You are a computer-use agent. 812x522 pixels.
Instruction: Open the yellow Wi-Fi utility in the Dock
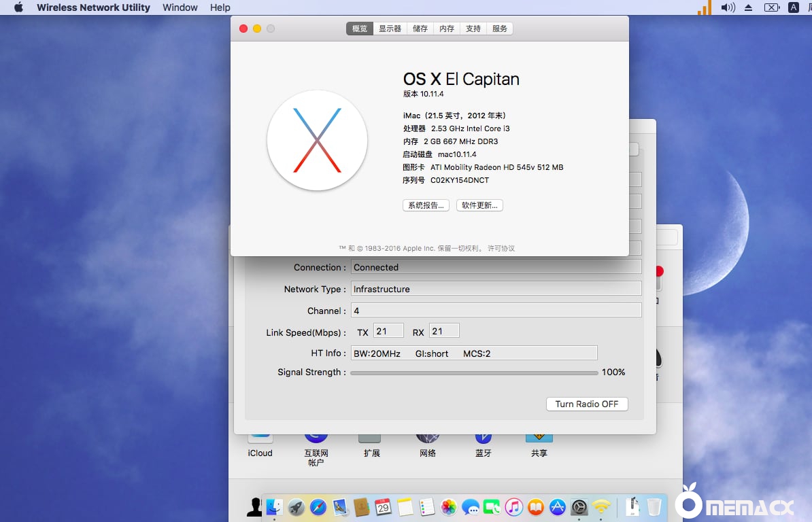point(601,506)
